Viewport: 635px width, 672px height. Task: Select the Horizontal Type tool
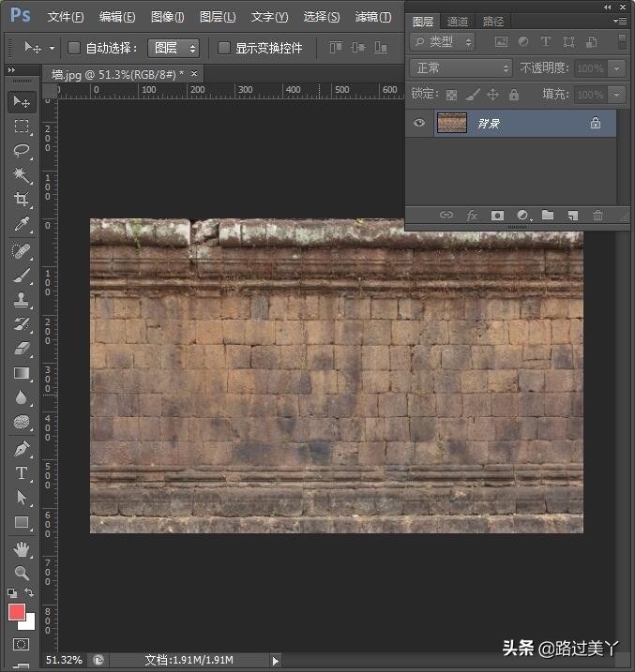(x=22, y=473)
